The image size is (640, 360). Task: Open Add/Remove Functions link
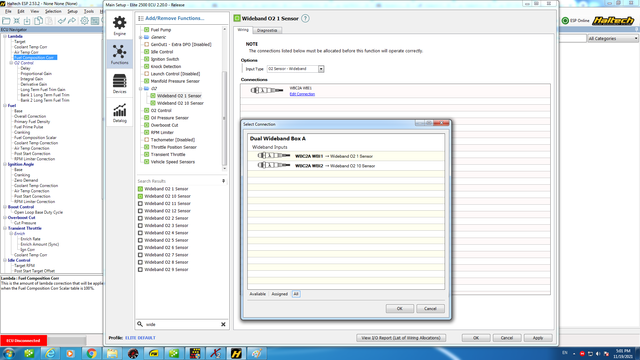(174, 18)
